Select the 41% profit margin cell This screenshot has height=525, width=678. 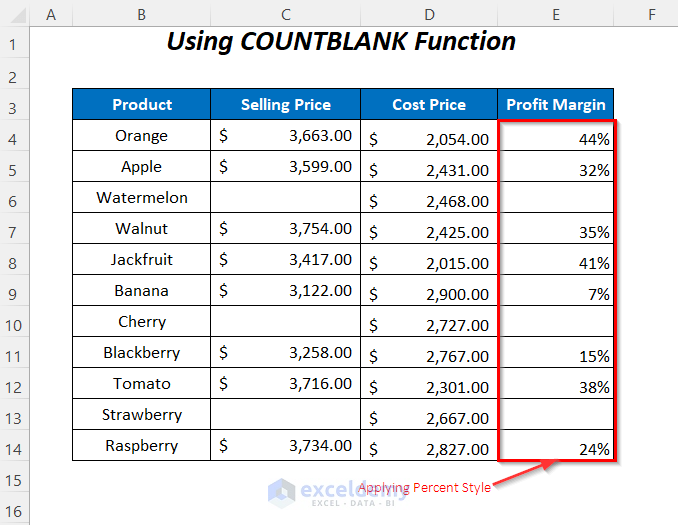coord(556,259)
